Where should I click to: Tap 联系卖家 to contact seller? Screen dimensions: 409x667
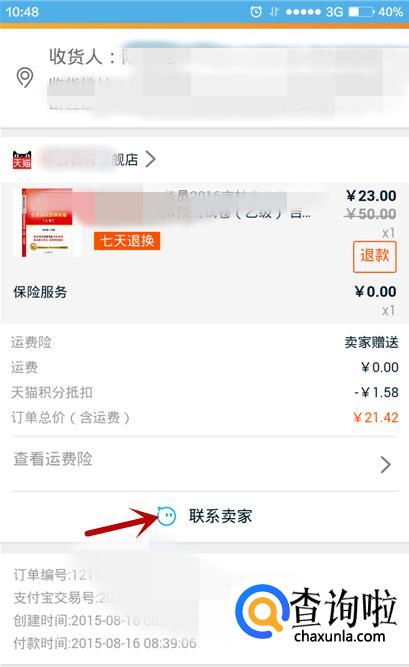point(220,516)
